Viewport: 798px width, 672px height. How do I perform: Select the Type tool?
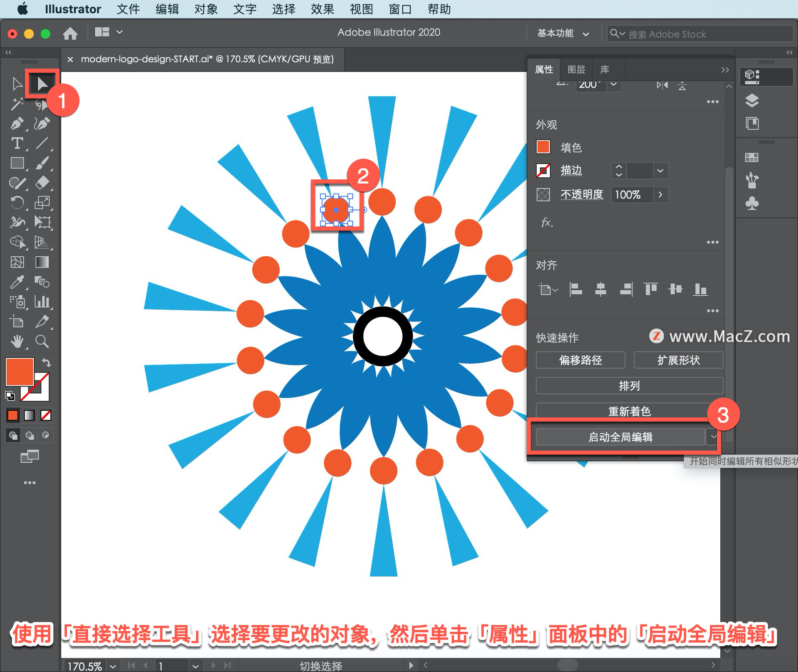point(17,143)
